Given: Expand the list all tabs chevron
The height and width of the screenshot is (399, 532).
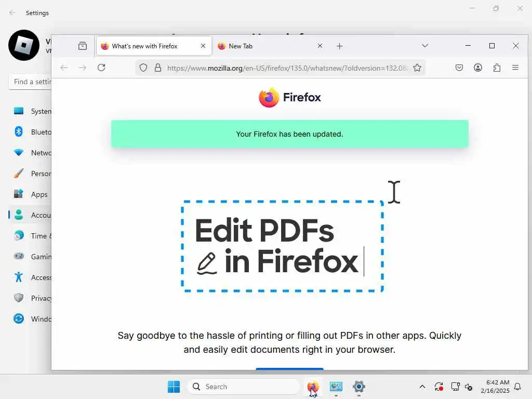Looking at the screenshot, I should click(425, 46).
